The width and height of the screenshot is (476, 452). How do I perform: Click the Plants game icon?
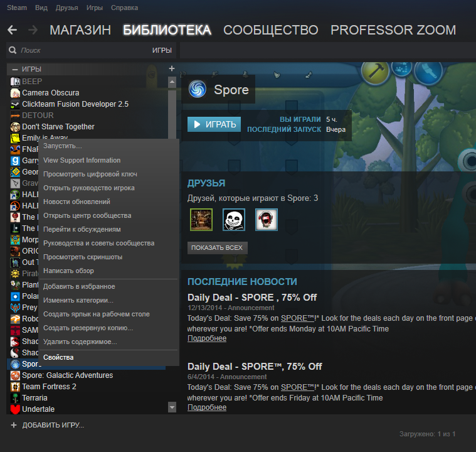tap(15, 285)
